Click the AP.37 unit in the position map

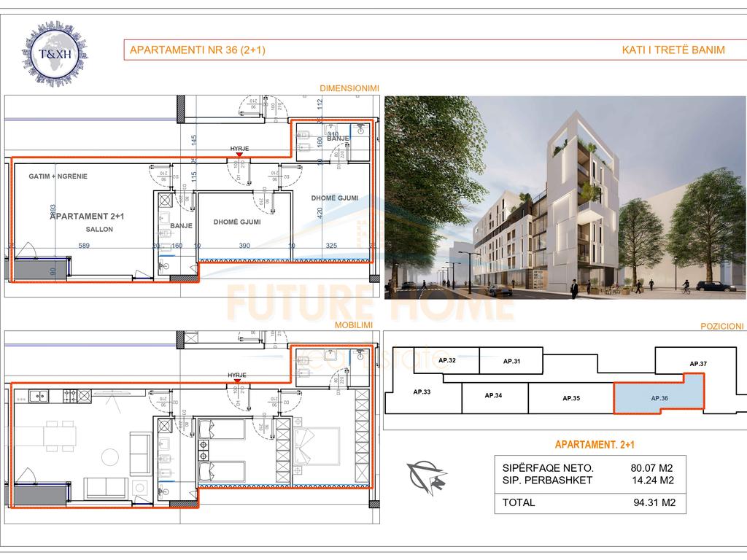point(698,363)
